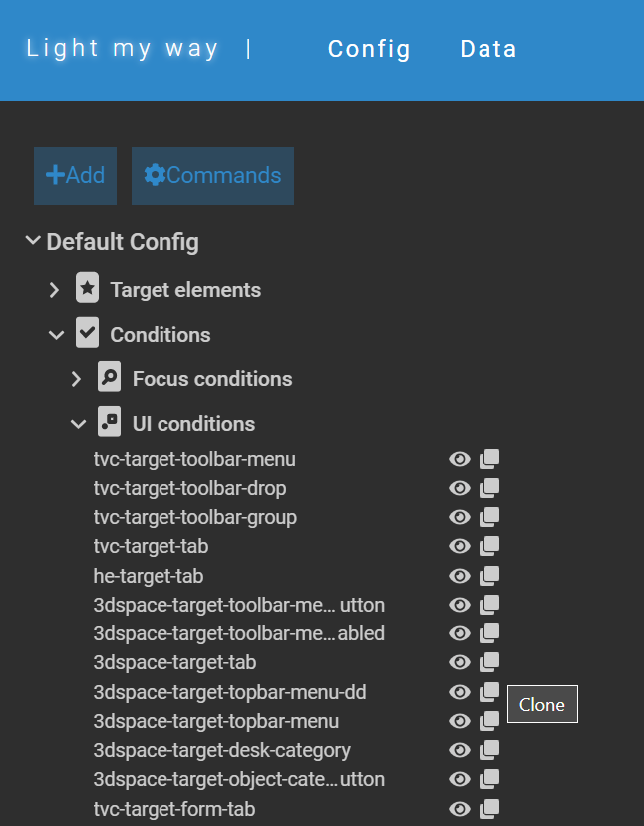
Task: Open the Data menu
Action: pos(488,49)
